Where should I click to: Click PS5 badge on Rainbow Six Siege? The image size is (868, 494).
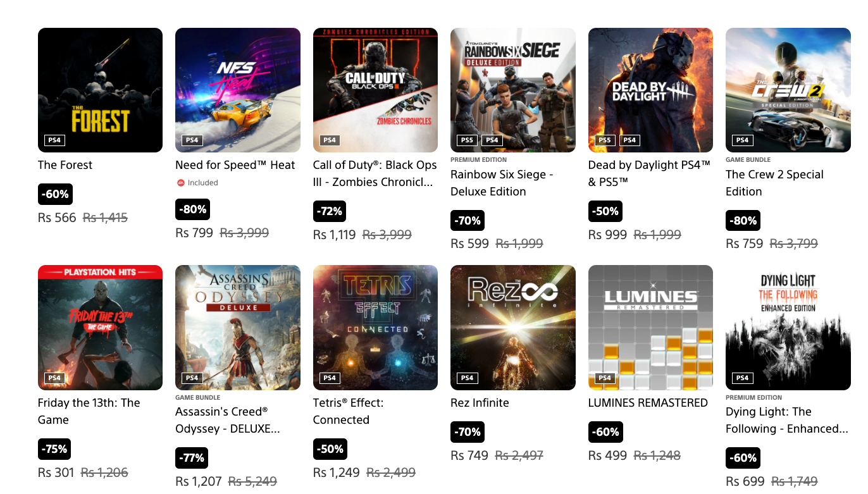467,140
